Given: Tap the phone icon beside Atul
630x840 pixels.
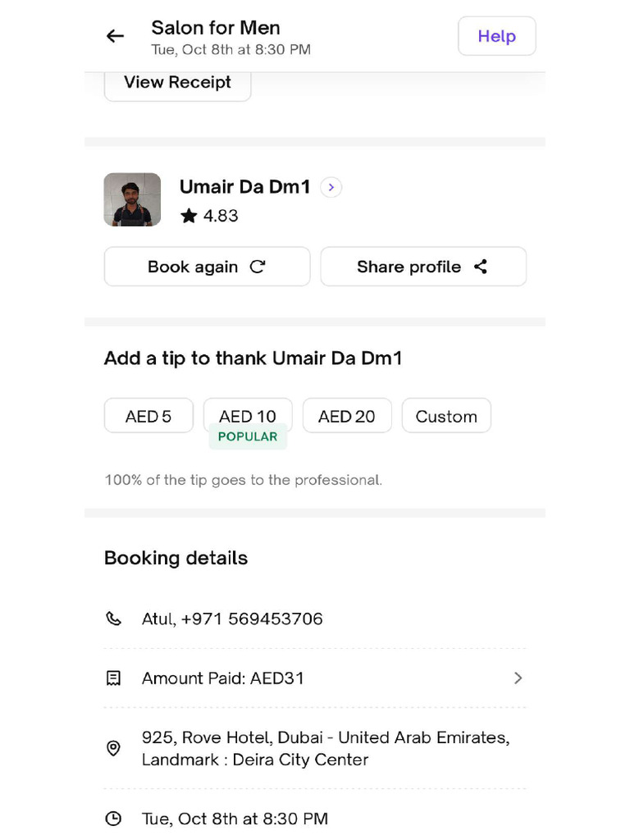Looking at the screenshot, I should tap(114, 619).
